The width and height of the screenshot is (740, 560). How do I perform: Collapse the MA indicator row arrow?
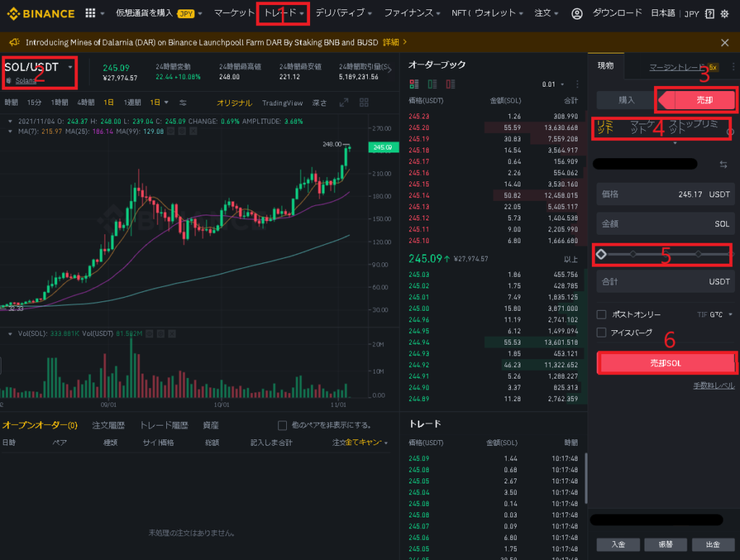pos(10,132)
